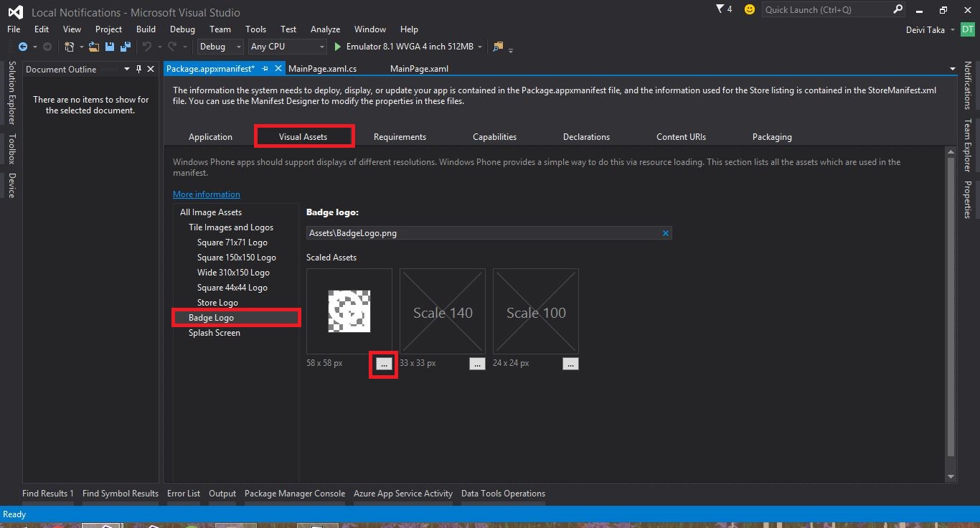
Task: Click the Quick Launch search magnifier icon
Action: pyautogui.click(x=897, y=9)
